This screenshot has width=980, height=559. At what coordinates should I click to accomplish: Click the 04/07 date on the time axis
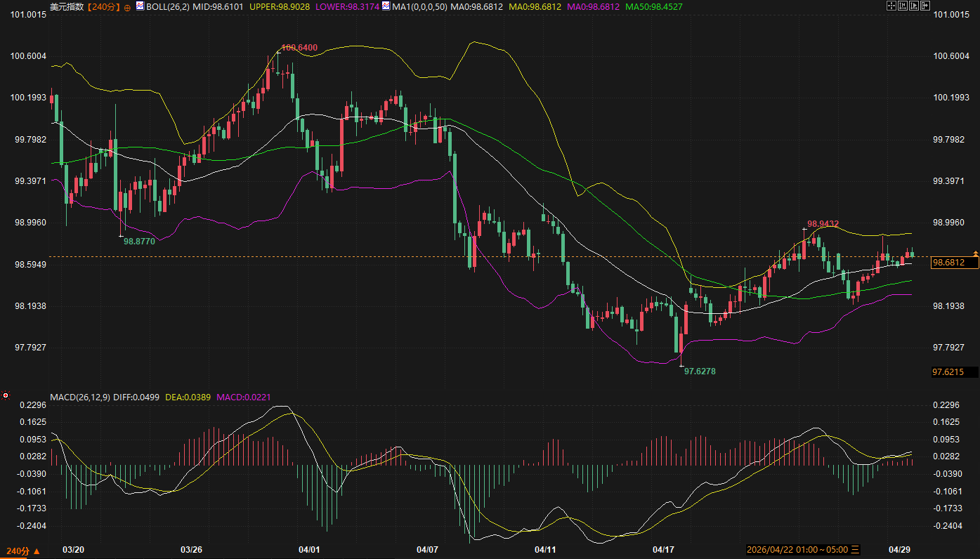(x=427, y=549)
